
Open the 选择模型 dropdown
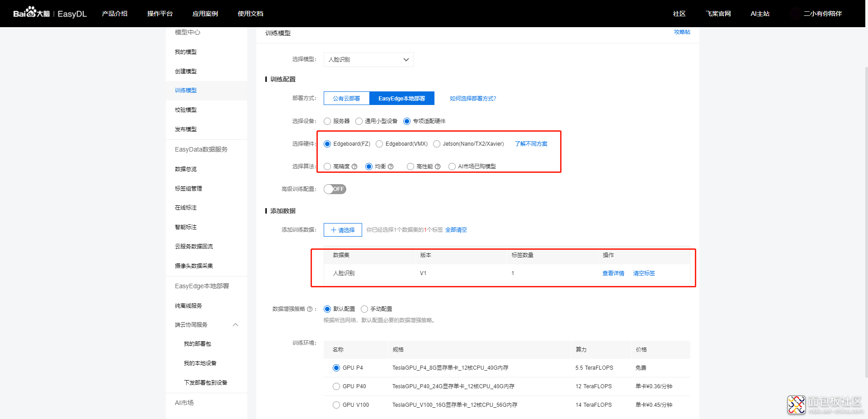pos(369,60)
